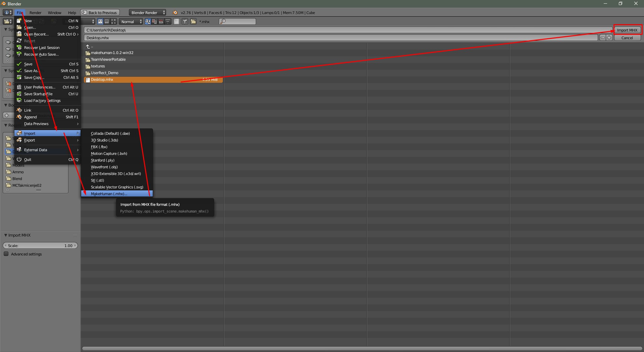644x352 pixels.
Task: Click the Save checkmark icon
Action: point(19,64)
